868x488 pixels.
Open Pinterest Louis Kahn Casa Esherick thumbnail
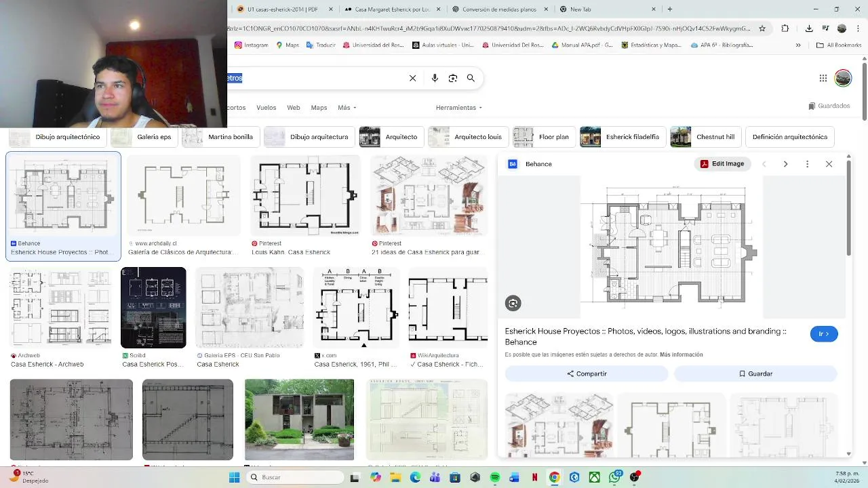pos(304,196)
